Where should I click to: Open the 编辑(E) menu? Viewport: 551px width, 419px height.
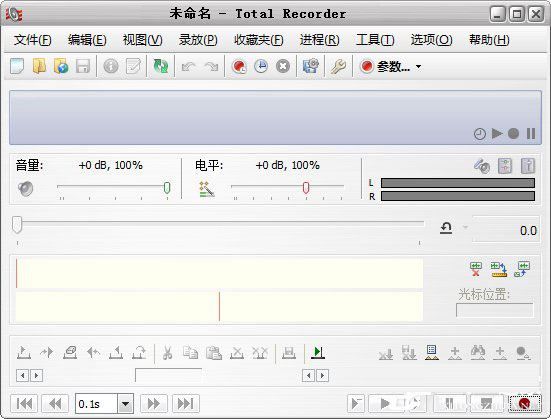point(87,40)
